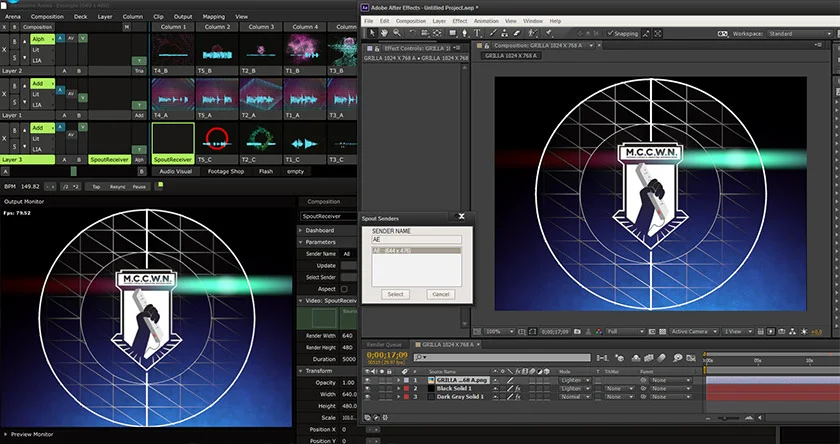Hide the Dark Gray Solid 1 layer
This screenshot has width=840, height=444.
coord(368,397)
